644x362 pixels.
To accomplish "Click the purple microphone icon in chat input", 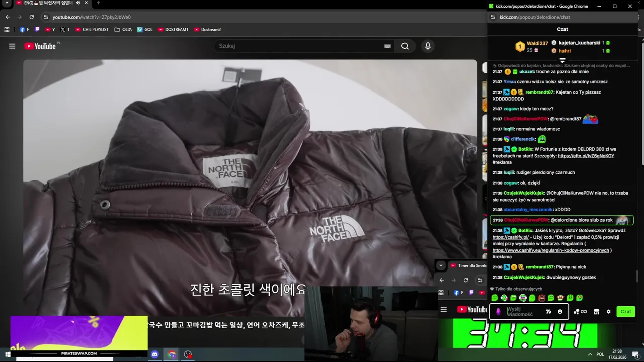I will click(498, 312).
